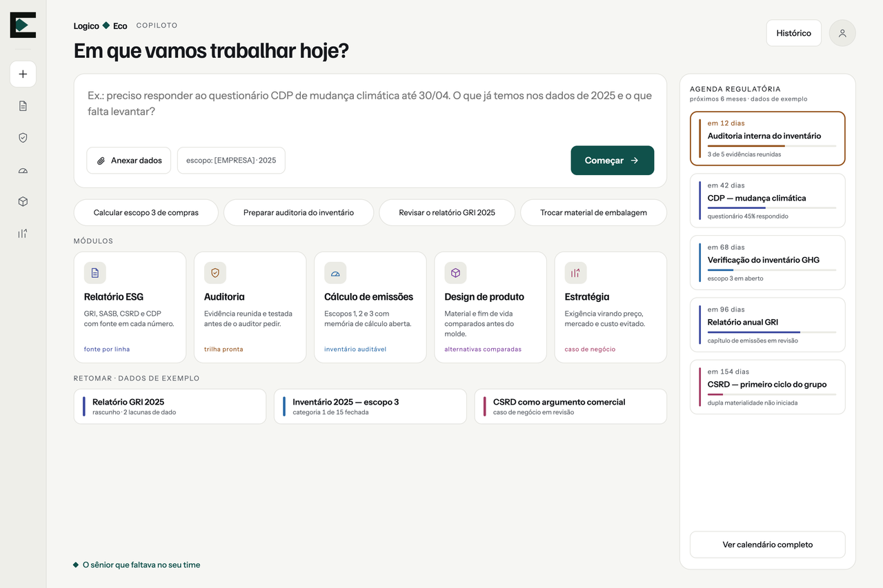Open the audit shield icon in sidebar
Screen dimensions: 883x588
pyautogui.click(x=23, y=138)
